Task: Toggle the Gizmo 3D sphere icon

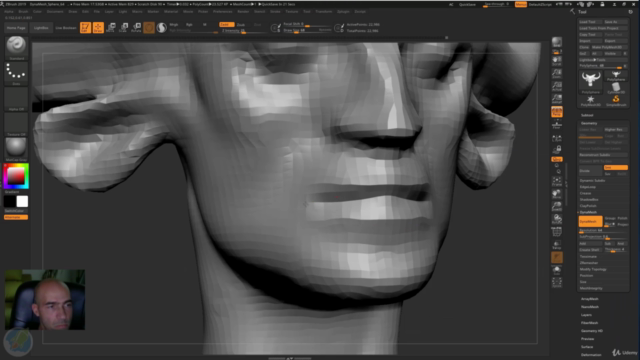Action: pyautogui.click(x=149, y=27)
